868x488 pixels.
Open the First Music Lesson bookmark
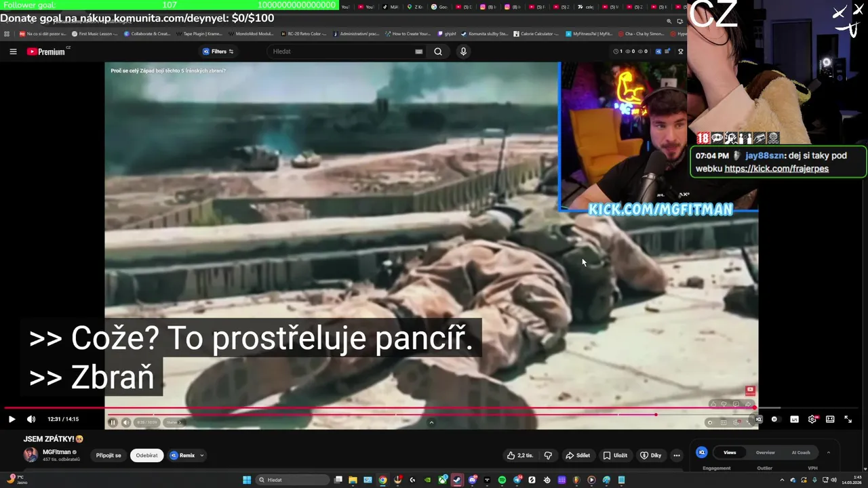95,33
